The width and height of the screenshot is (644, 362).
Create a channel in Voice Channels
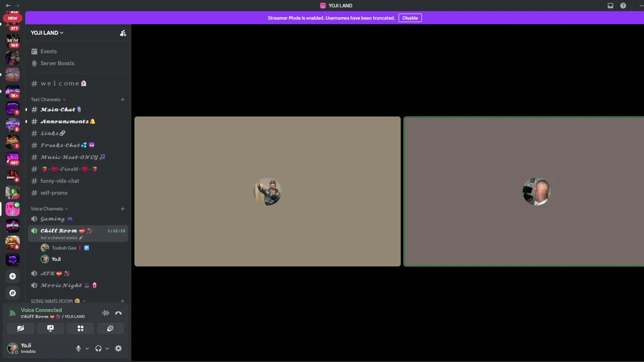point(122,209)
